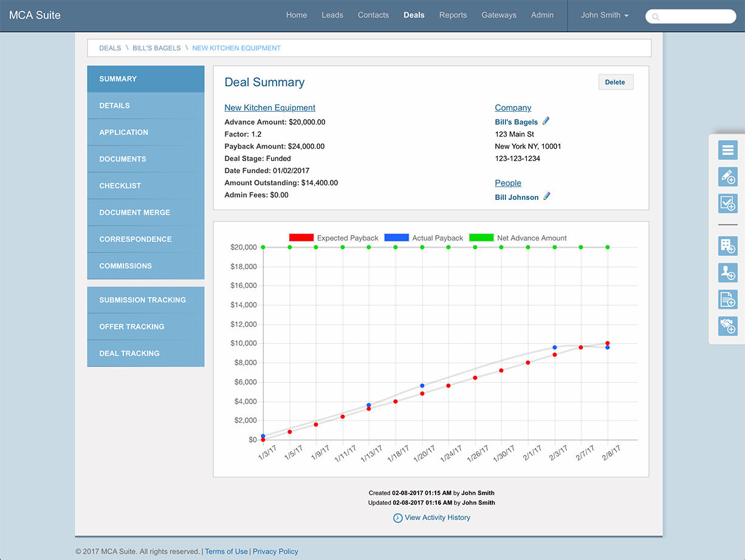Edit Bill Johnson using pencil icon
The width and height of the screenshot is (745, 560).
pos(546,197)
